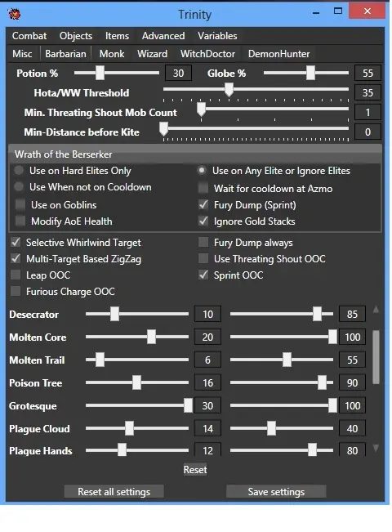Viewport: 392px width, 532px height.
Task: Click Reset all settings
Action: pos(114,492)
